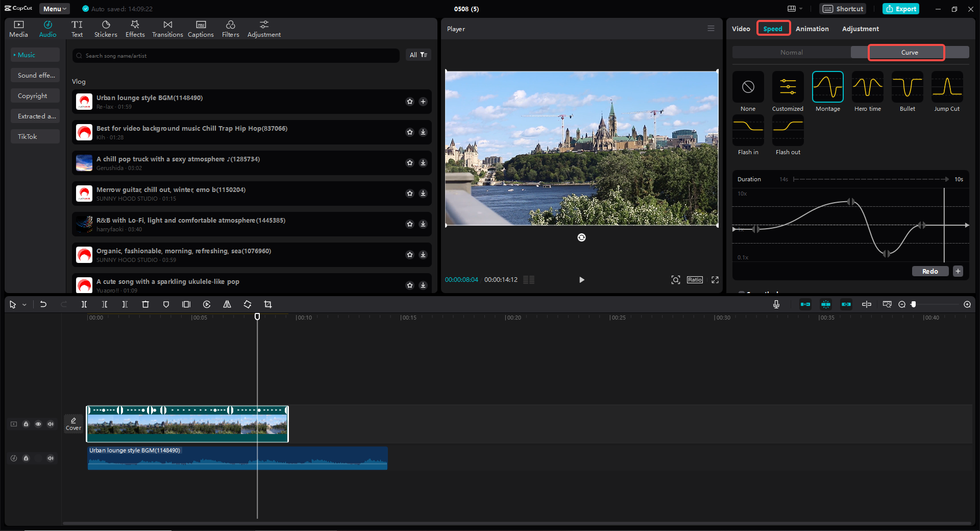
Task: Click the Export button
Action: pos(901,9)
